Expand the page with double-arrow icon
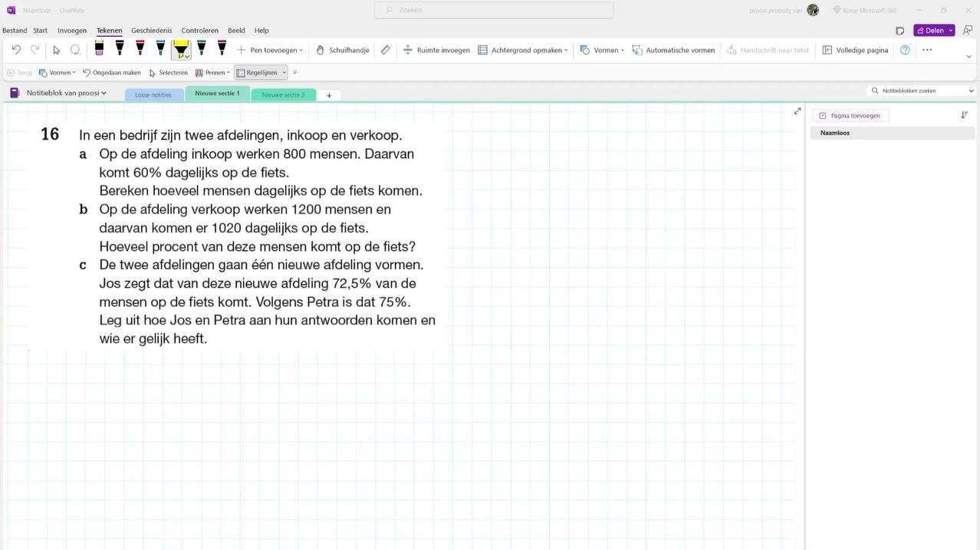The width and height of the screenshot is (980, 550). click(797, 111)
